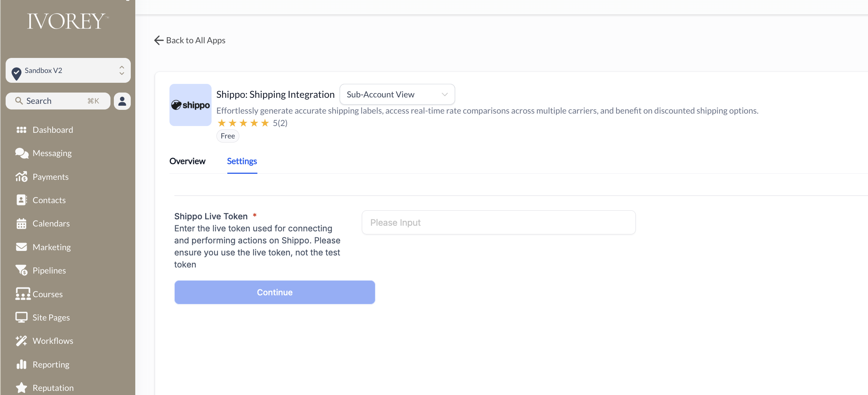Click the Contacts address book icon

click(x=21, y=200)
